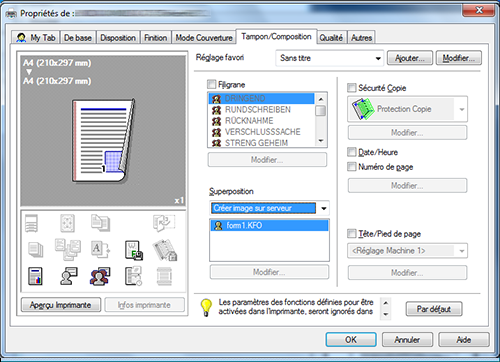Open help with the Aide button

(464, 339)
